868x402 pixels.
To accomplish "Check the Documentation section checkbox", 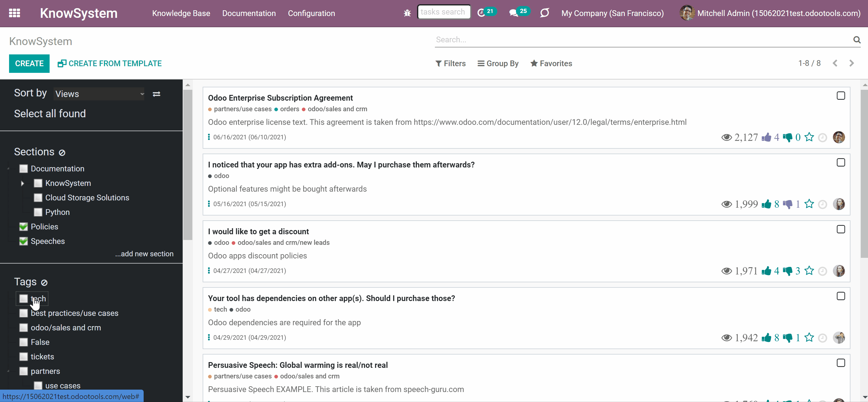I will tap(23, 169).
